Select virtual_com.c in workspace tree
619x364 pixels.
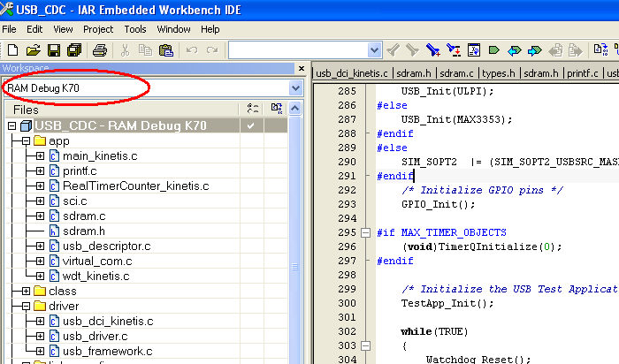(97, 261)
